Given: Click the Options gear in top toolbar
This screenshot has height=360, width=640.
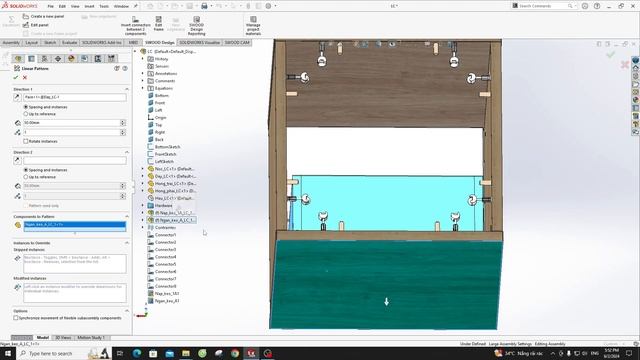Looking at the screenshot, I should pos(268,6).
